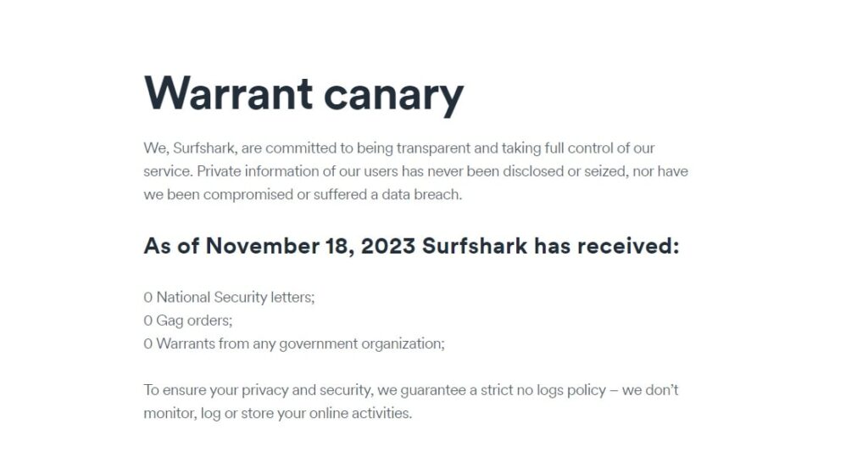868x463 pixels.
Task: Click the "0 National Security letters;" line
Action: click(x=229, y=298)
